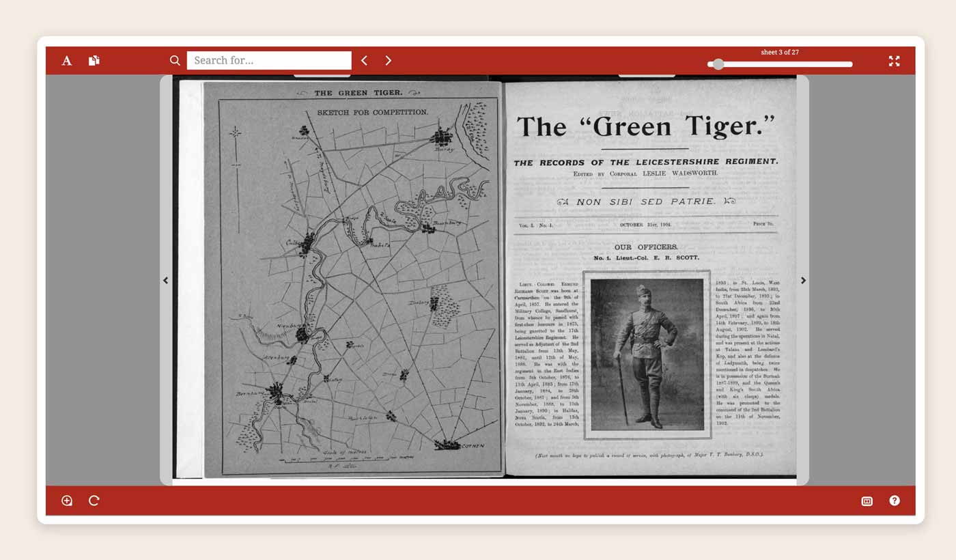
Task: Open help via question mark icon
Action: pos(894,501)
